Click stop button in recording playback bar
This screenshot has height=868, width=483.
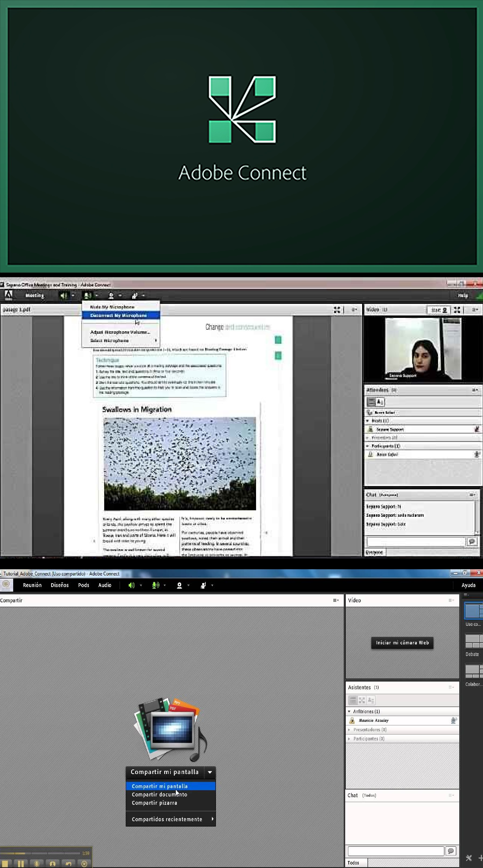(x=5, y=864)
